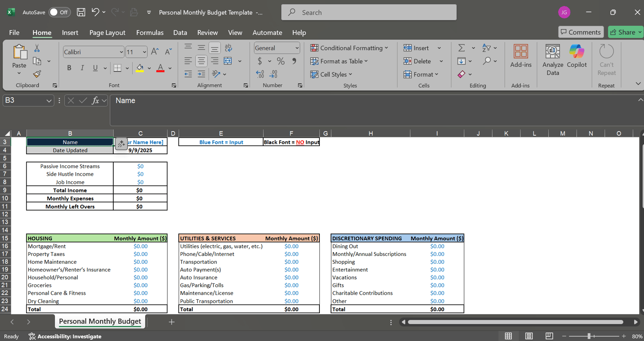Expand the General number format dropdown
Viewport: 644px width, 341px height.
pos(297,48)
